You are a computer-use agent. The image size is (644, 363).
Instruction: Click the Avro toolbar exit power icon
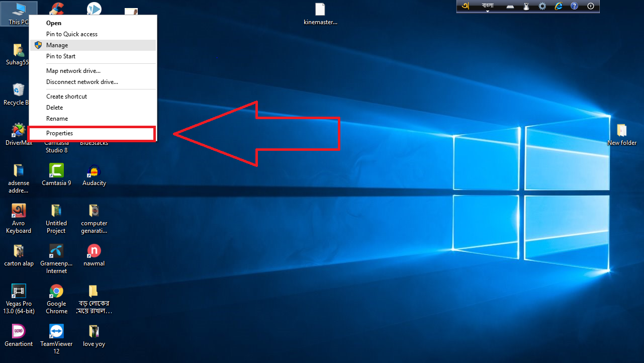(590, 6)
